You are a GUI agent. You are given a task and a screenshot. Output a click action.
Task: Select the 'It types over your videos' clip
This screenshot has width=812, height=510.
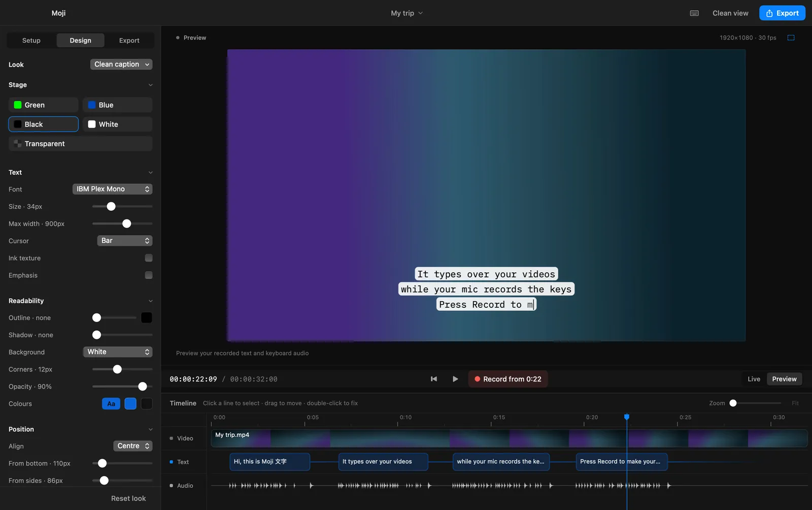[383, 462]
